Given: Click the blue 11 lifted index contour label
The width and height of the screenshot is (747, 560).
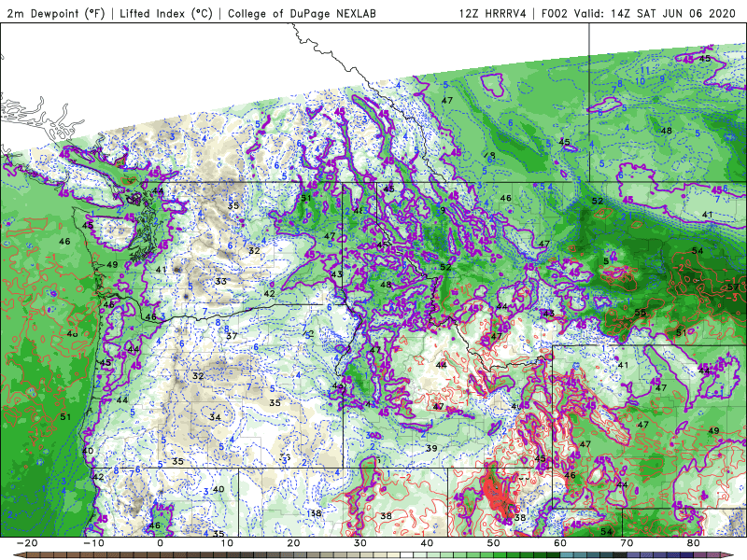Looking at the screenshot, I should pyautogui.click(x=644, y=70).
